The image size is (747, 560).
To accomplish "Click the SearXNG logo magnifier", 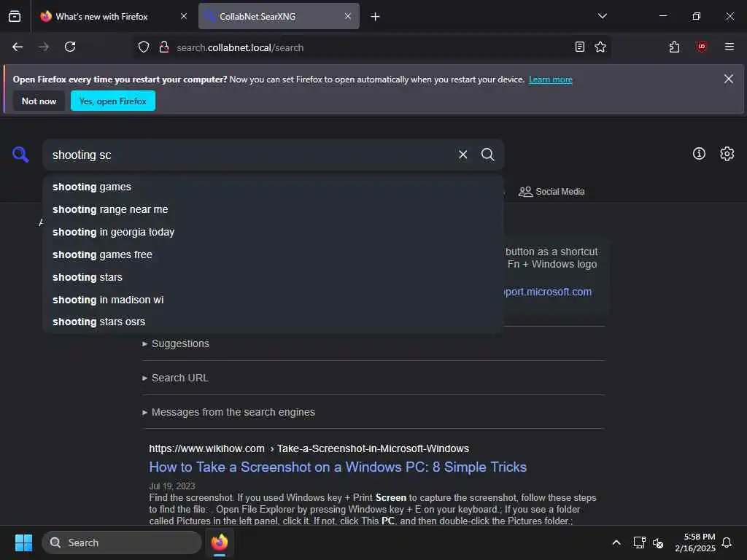I will pos(20,155).
